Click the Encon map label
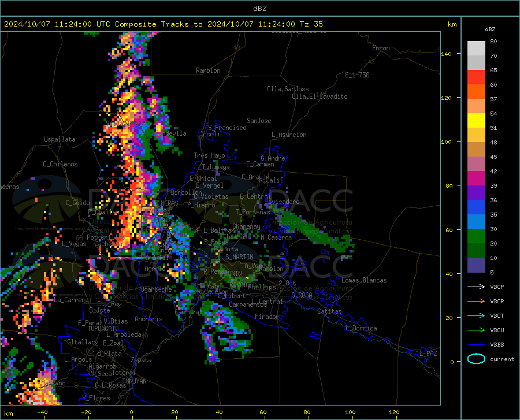The height and width of the screenshot is (420, 520). [381, 48]
